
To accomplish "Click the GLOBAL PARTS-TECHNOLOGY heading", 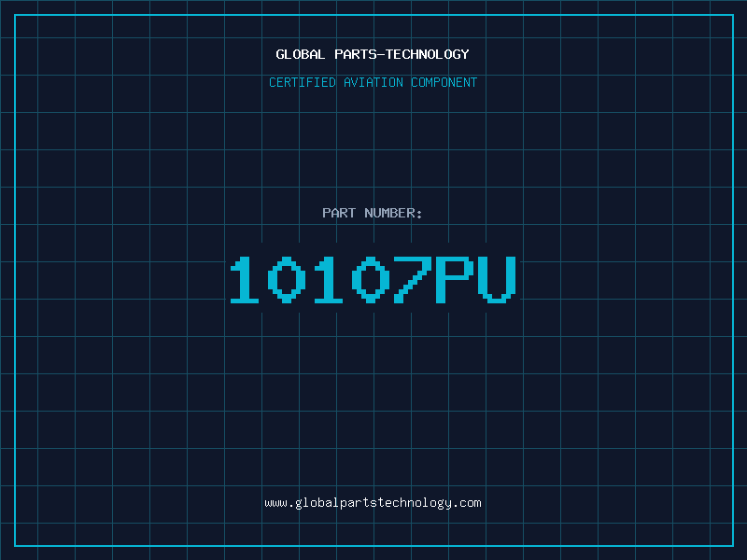I will [373, 54].
